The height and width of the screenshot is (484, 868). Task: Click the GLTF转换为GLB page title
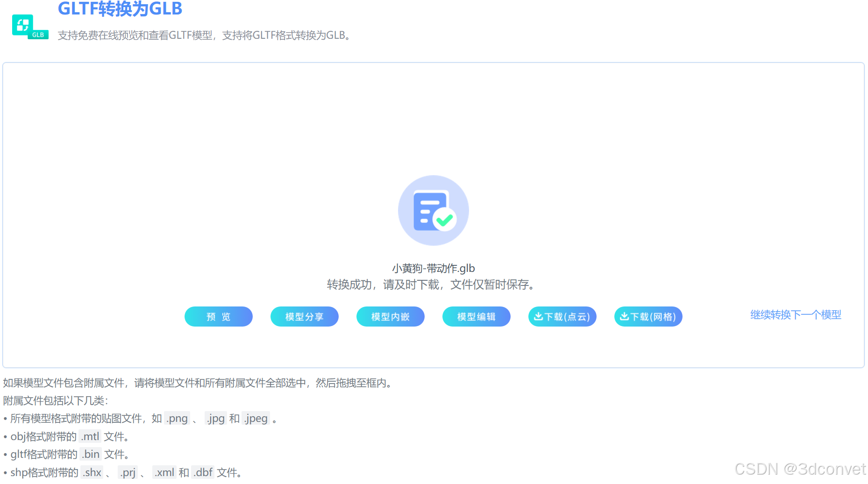tap(120, 9)
